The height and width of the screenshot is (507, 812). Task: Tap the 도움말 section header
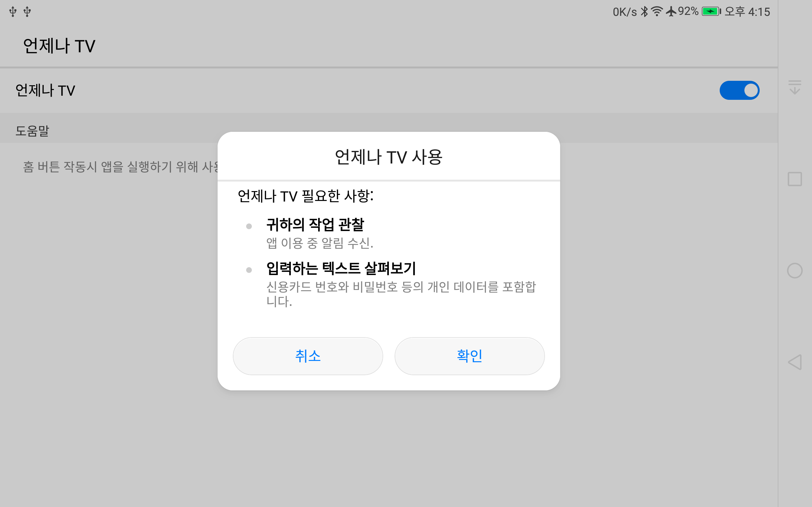(x=32, y=131)
